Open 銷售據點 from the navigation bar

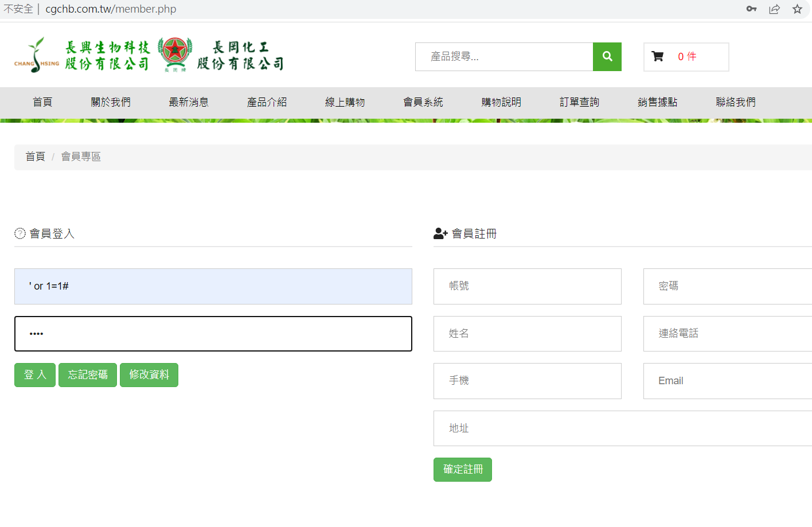658,102
